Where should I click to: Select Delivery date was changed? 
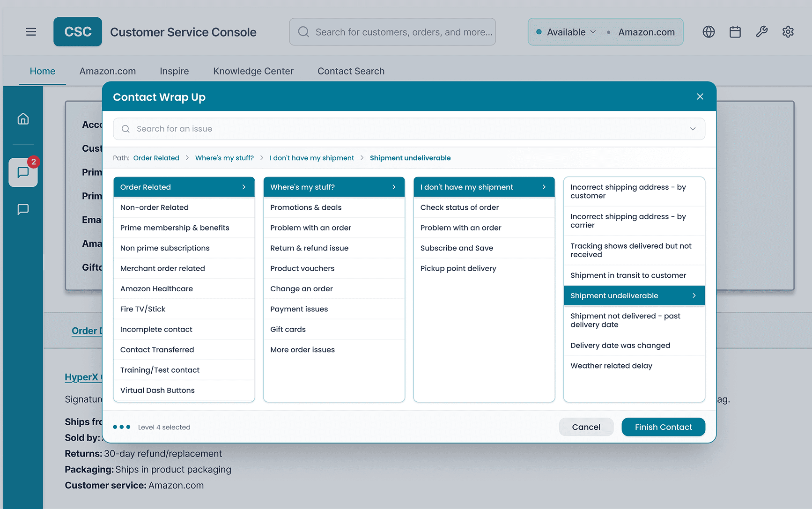point(634,346)
